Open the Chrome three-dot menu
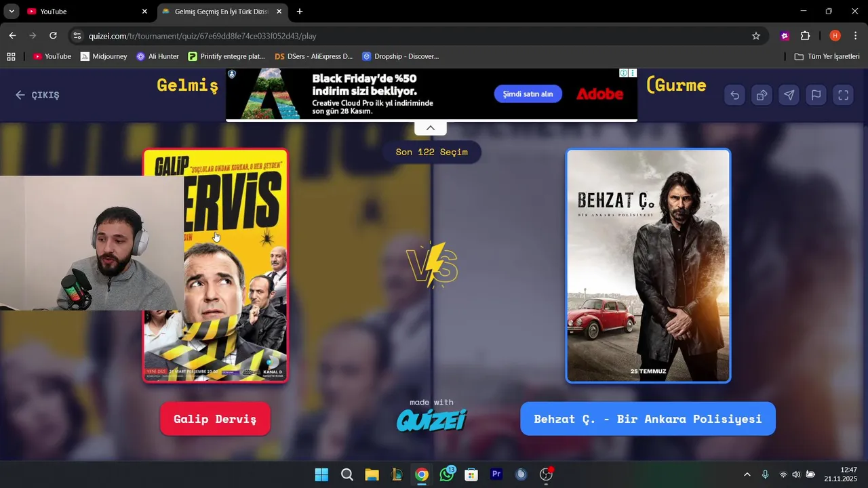The image size is (868, 488). click(x=854, y=36)
